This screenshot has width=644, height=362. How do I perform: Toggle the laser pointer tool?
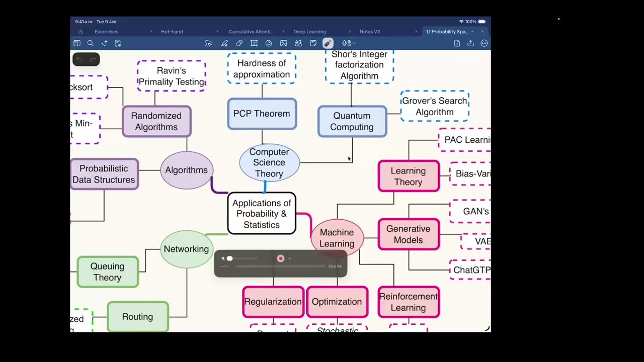[x=328, y=43]
